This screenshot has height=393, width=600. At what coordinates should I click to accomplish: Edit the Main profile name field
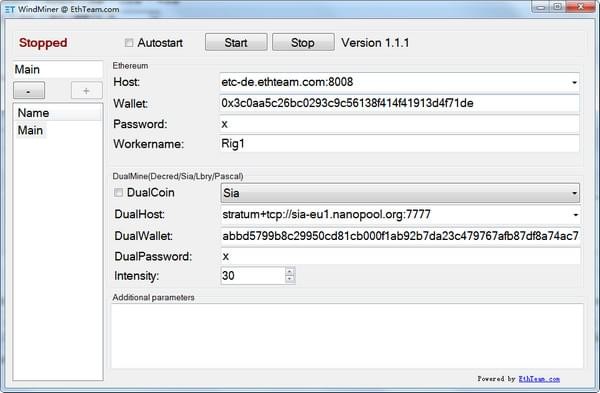[x=58, y=70]
